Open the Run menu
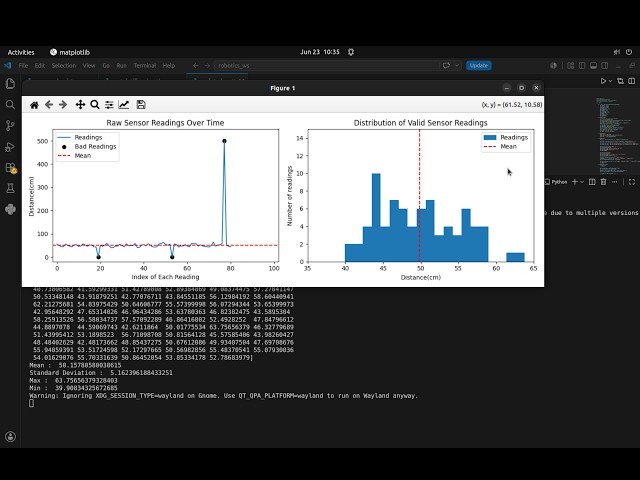Screen dimensions: 640x480 coord(122,65)
